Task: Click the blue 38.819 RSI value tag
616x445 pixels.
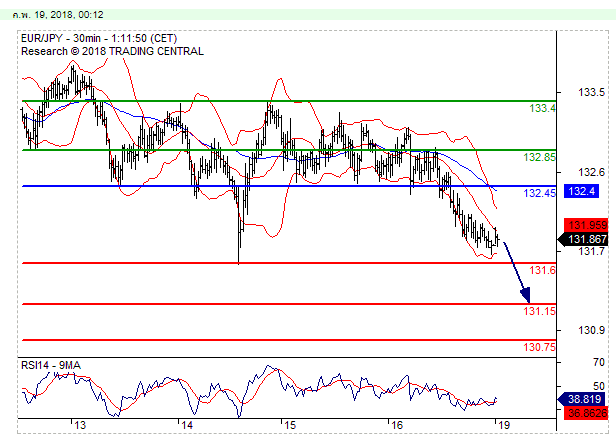Action: [583, 399]
